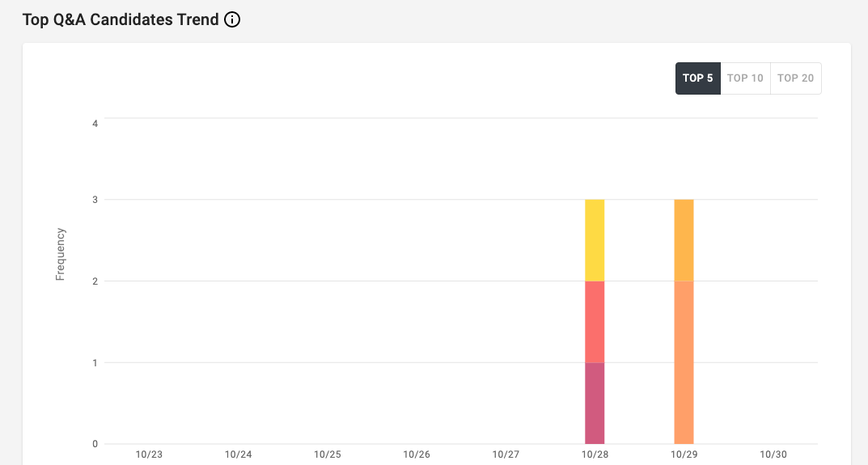Click the 10/26 date axis label

[x=417, y=454]
